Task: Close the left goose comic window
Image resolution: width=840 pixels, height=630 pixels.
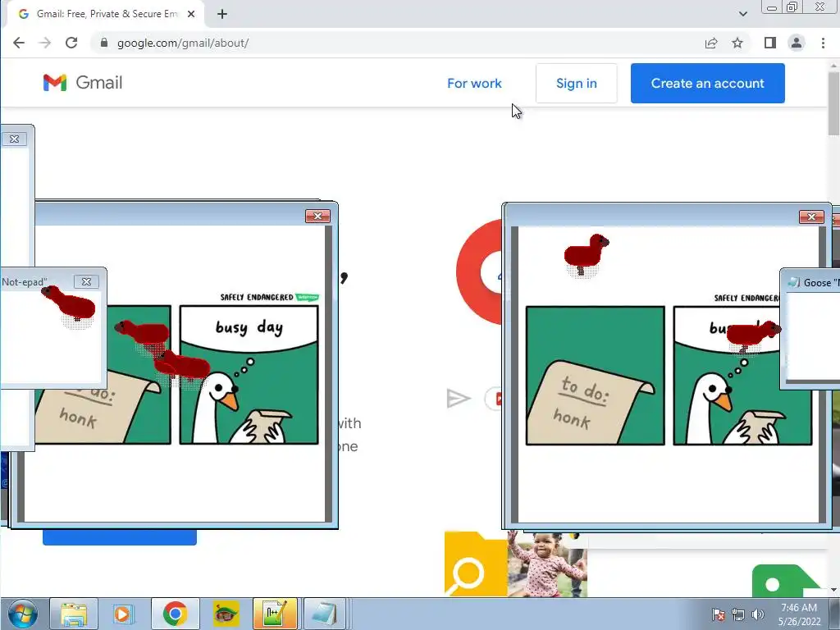Action: click(317, 216)
